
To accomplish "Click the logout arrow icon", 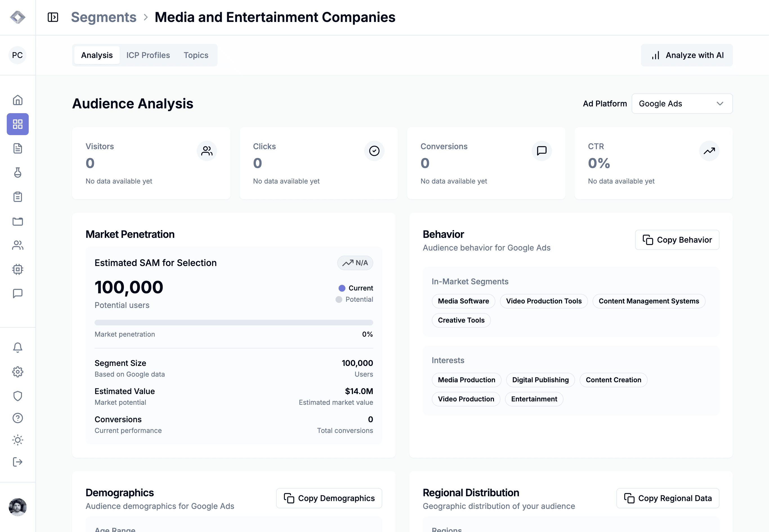I will click(x=18, y=462).
